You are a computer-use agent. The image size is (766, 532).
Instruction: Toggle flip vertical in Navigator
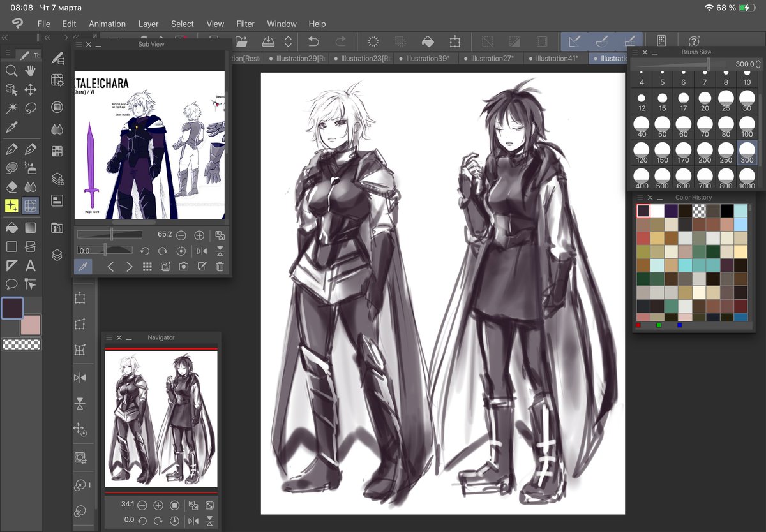pos(209,521)
